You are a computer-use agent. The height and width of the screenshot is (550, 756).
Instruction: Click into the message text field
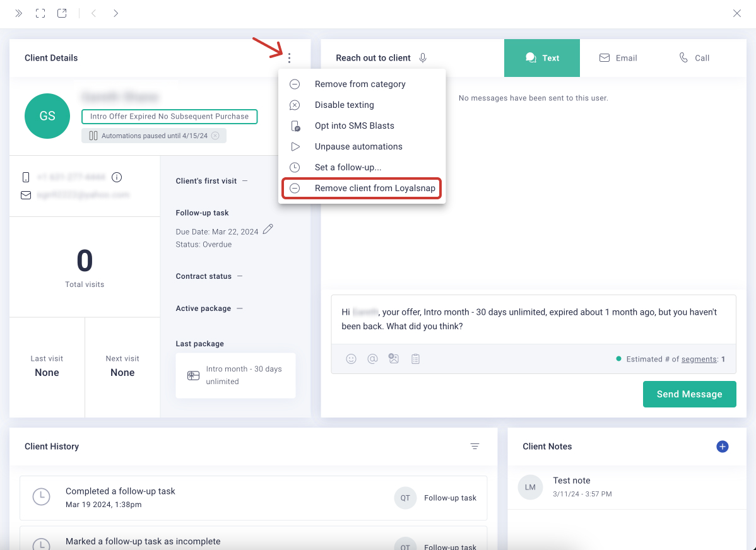533,319
